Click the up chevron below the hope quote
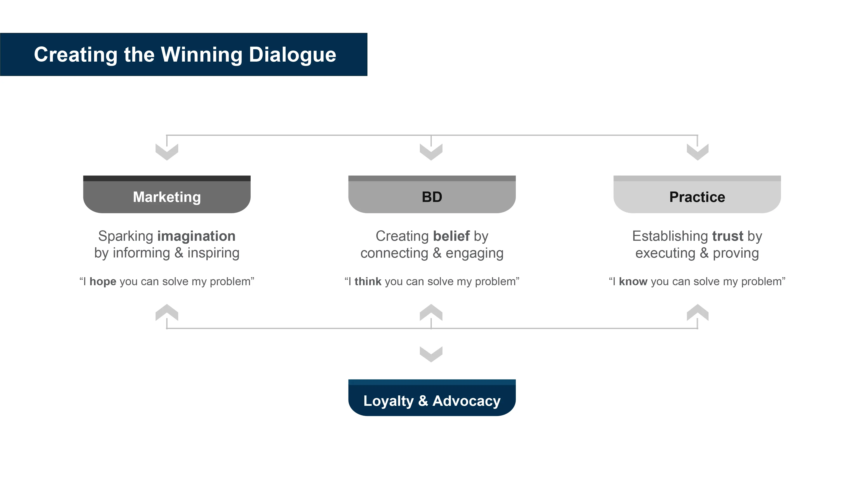 pos(167,312)
